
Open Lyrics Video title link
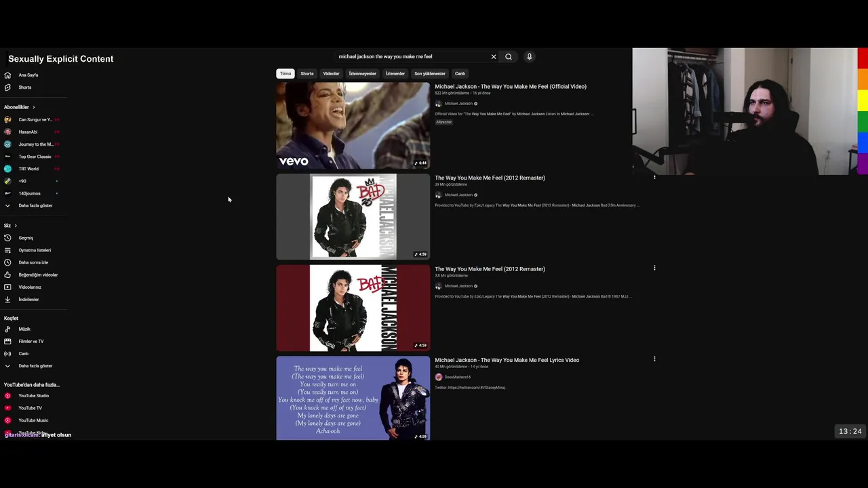pos(507,360)
